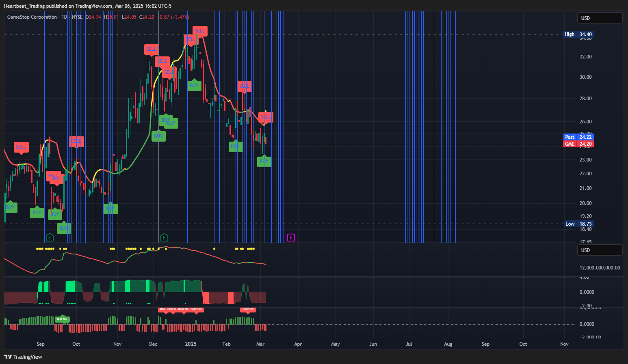Click the Feb label on the time axis
Image resolution: width=628 pixels, height=364 pixels.
(x=227, y=344)
